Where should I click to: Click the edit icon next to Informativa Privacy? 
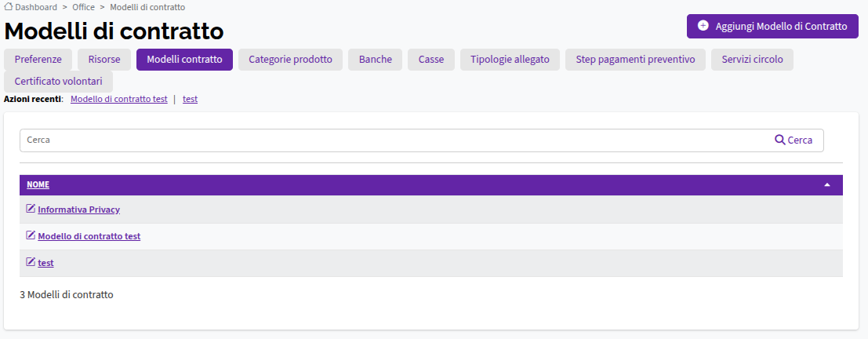point(31,209)
